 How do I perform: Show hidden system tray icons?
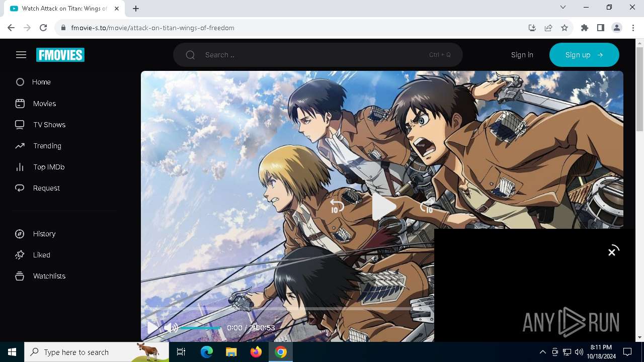click(542, 352)
